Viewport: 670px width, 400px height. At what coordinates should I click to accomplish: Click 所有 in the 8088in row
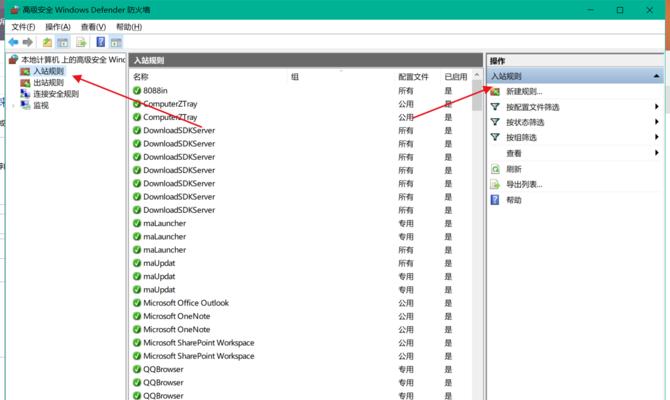pyautogui.click(x=406, y=91)
